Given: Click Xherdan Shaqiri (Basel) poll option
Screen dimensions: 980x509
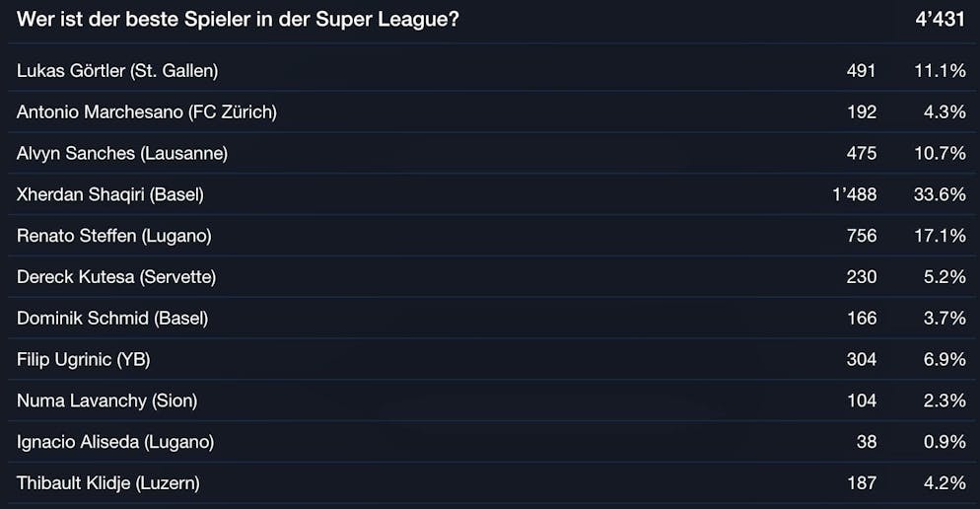Looking at the screenshot, I should (x=110, y=194).
